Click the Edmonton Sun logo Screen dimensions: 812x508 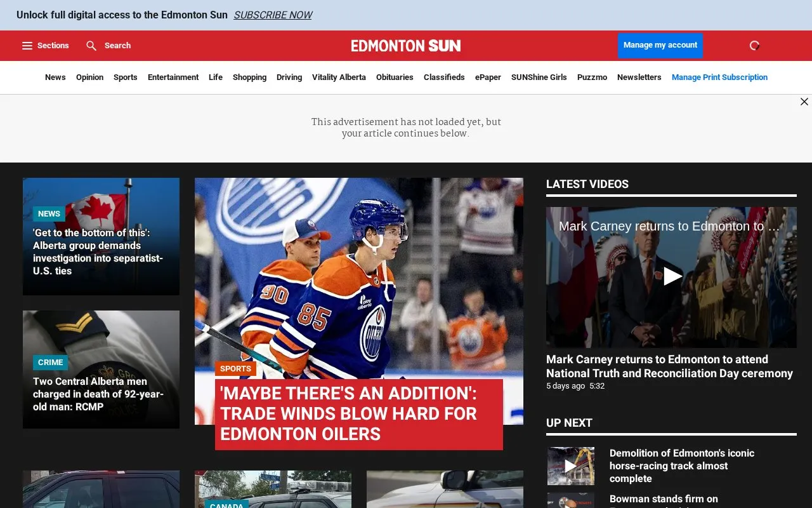coord(406,46)
